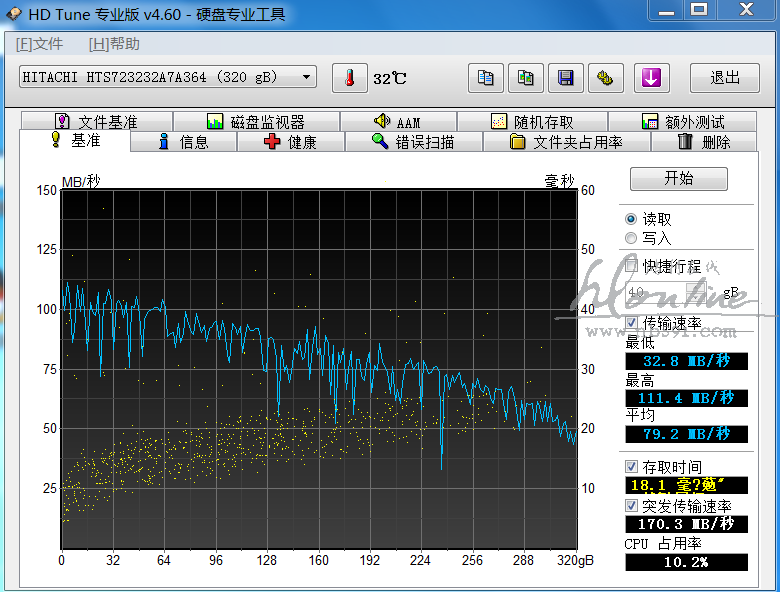Click the floppy disk save icon
The image size is (780, 592).
pyautogui.click(x=566, y=78)
